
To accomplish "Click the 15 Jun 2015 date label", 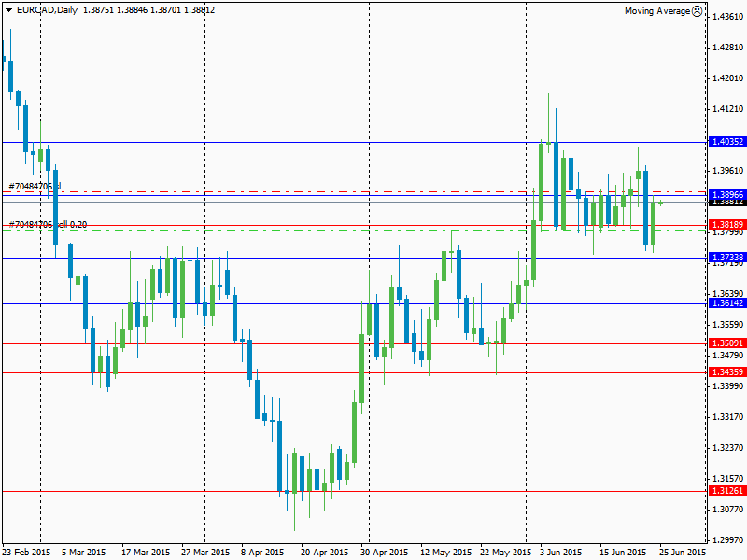I will 623,553.
